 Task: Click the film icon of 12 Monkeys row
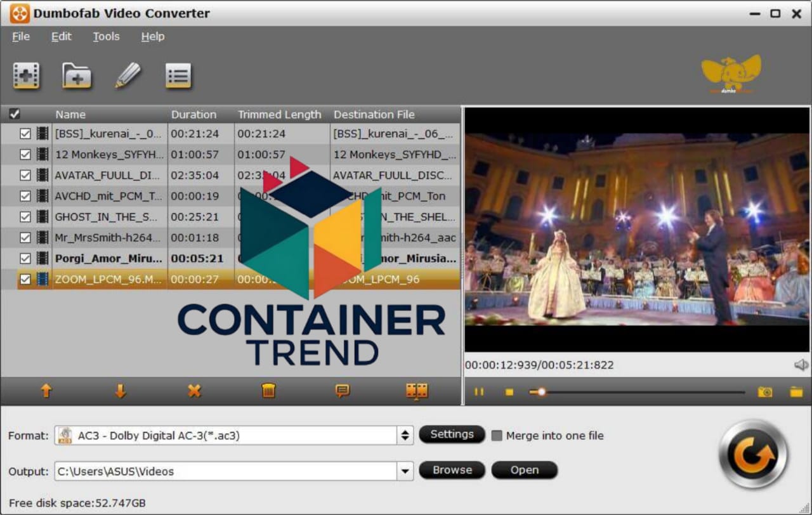point(43,154)
